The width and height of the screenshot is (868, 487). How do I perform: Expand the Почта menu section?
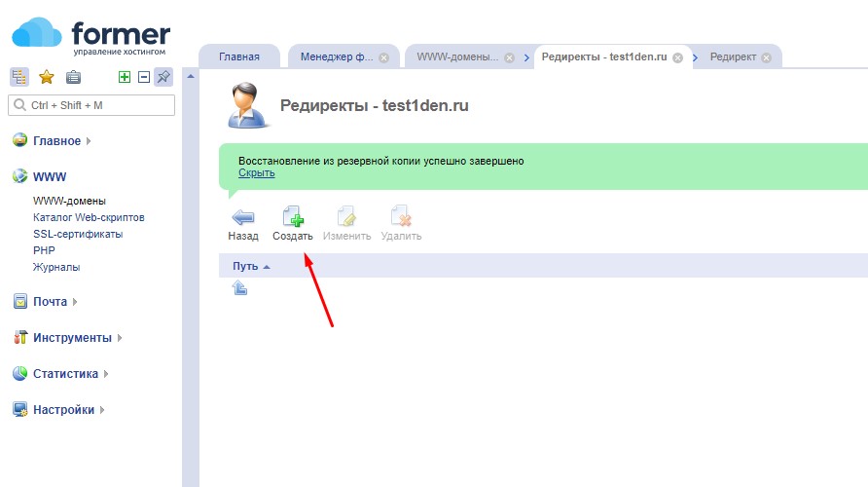pyautogui.click(x=50, y=302)
